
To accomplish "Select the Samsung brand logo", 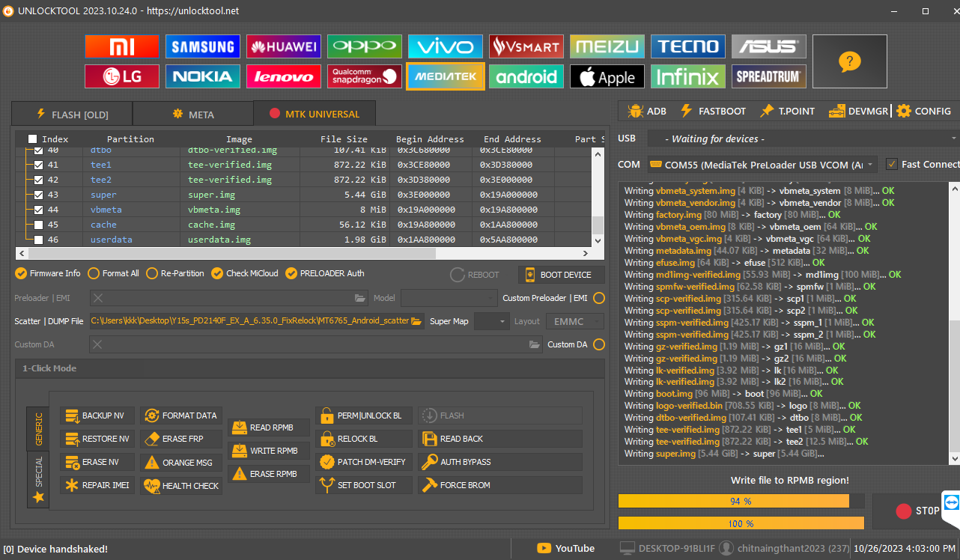I will click(x=202, y=46).
